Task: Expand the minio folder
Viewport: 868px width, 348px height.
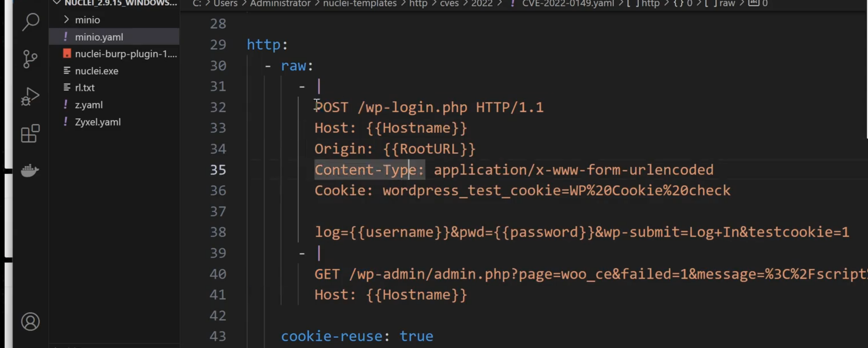Action: click(66, 20)
